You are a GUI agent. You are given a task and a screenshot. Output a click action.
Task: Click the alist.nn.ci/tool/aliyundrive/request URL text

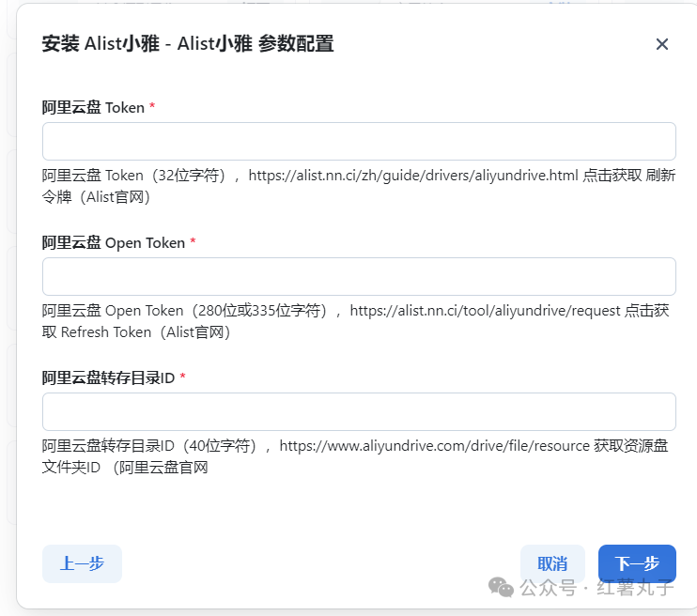pyautogui.click(x=485, y=311)
